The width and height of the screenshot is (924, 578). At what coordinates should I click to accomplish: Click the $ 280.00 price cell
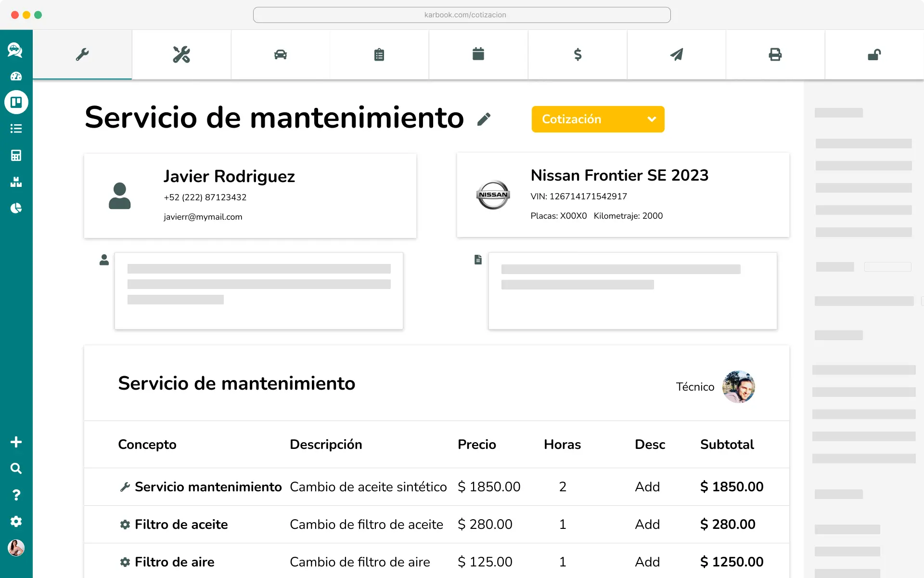point(485,524)
